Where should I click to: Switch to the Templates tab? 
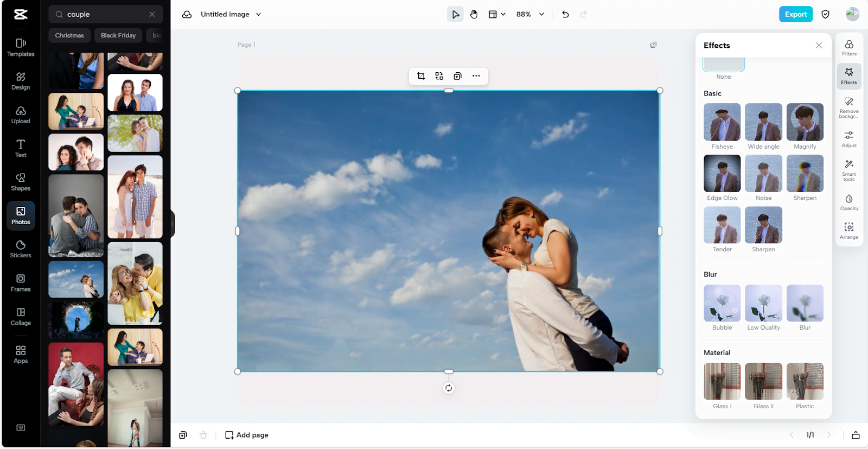[x=21, y=47]
